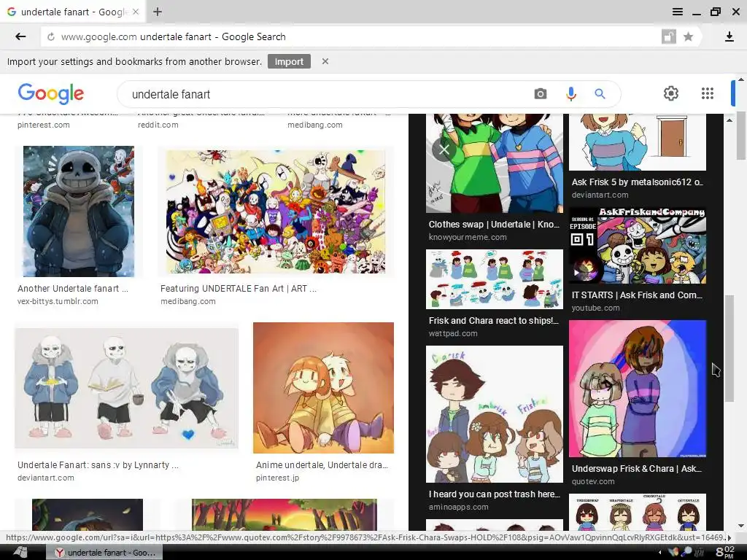Viewport: 747px width, 560px height.
Task: Open the Featuring UNDERTALE Fan Art thumbnail
Action: pos(276,211)
